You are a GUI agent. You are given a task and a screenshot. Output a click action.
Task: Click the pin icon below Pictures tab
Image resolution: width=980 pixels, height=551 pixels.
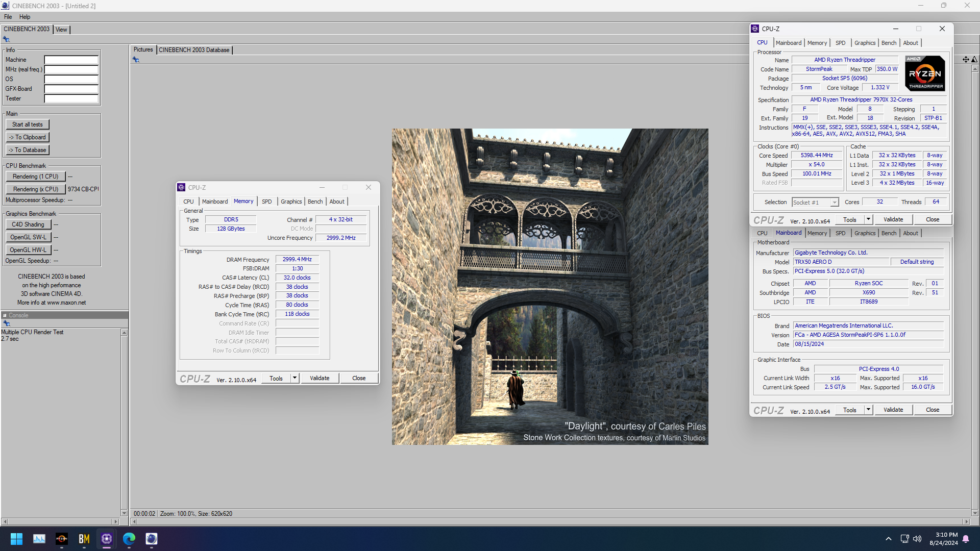point(136,60)
